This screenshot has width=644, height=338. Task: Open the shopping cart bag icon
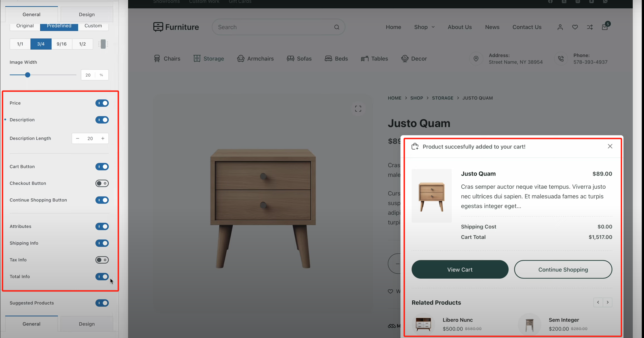(604, 27)
